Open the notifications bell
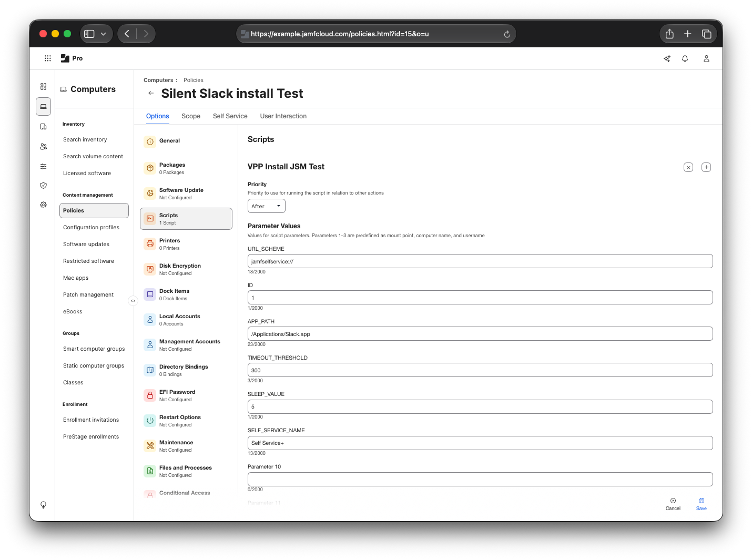 click(x=685, y=59)
